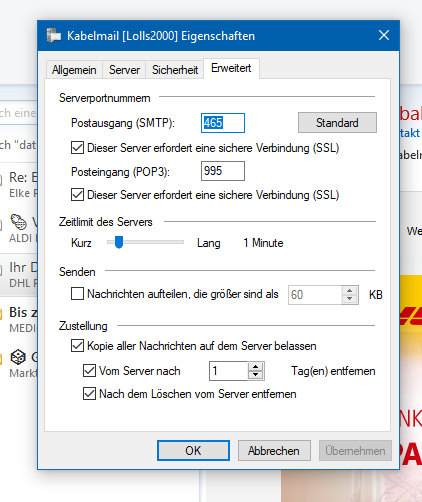Switch to the Allgemein tab
422x502 pixels.
tap(74, 70)
